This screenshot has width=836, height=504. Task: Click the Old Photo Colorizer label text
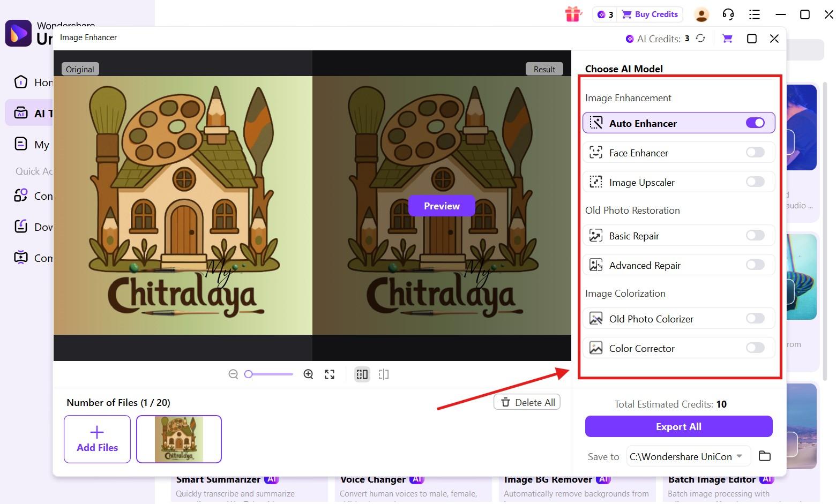(x=651, y=319)
